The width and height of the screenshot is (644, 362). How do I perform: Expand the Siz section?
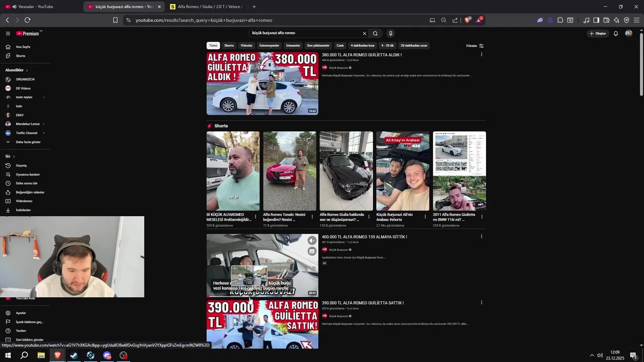pyautogui.click(x=10, y=156)
